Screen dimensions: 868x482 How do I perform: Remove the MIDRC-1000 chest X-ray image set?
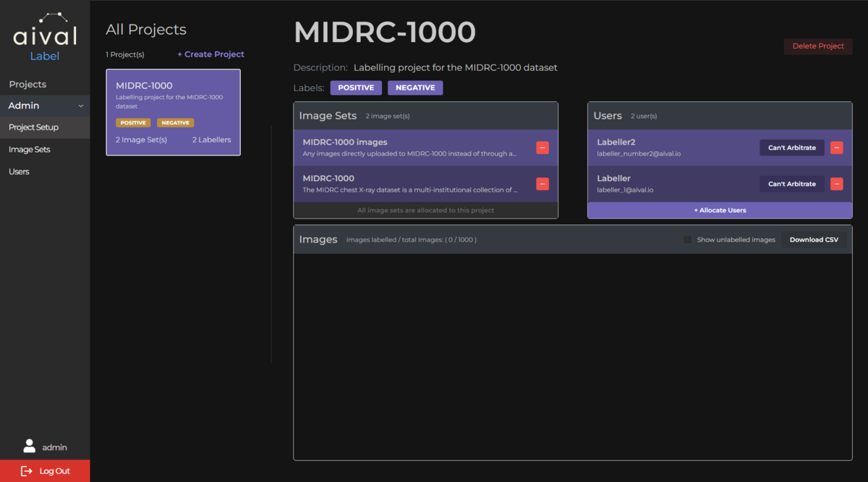click(x=542, y=184)
